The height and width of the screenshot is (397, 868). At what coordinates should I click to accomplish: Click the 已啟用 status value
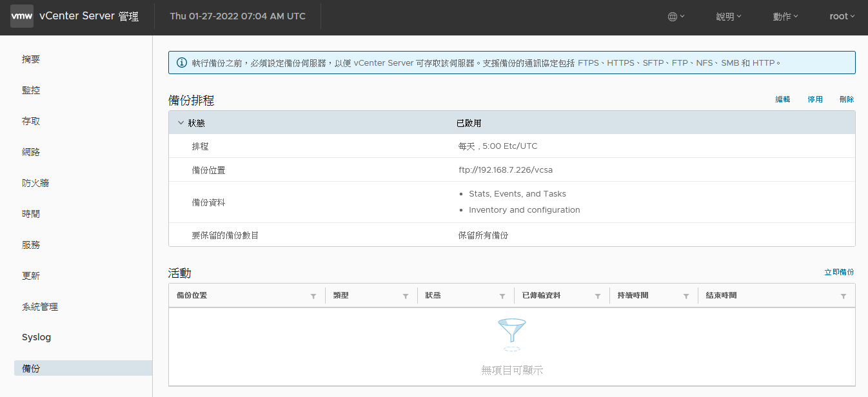pos(469,123)
